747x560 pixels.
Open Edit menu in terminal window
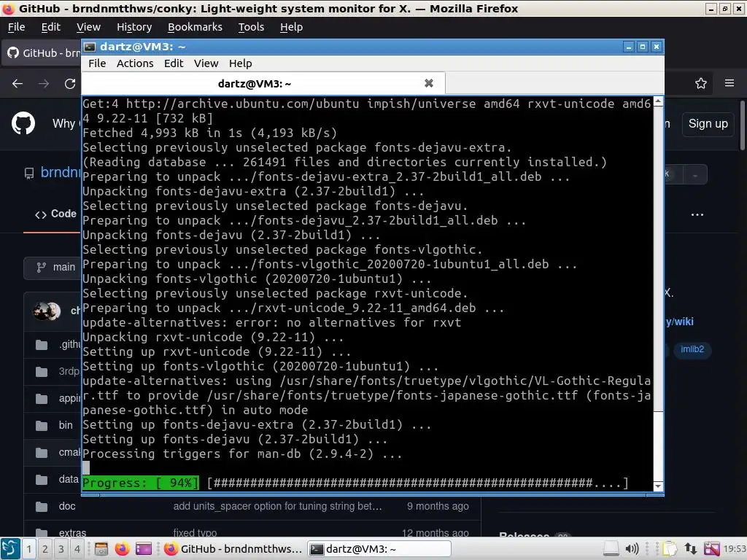pyautogui.click(x=174, y=63)
